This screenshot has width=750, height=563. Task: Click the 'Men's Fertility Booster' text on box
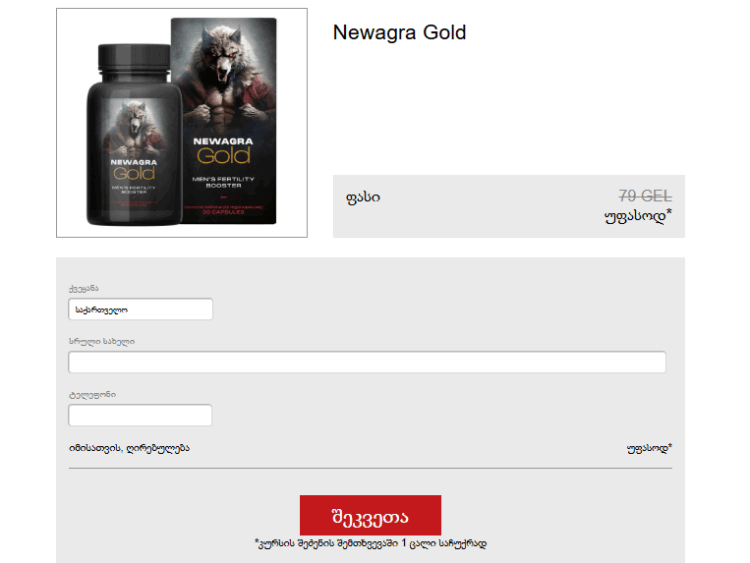click(222, 180)
